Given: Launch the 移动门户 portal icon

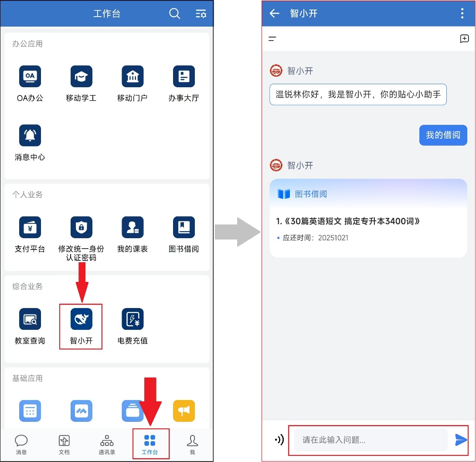Looking at the screenshot, I should click(133, 76).
